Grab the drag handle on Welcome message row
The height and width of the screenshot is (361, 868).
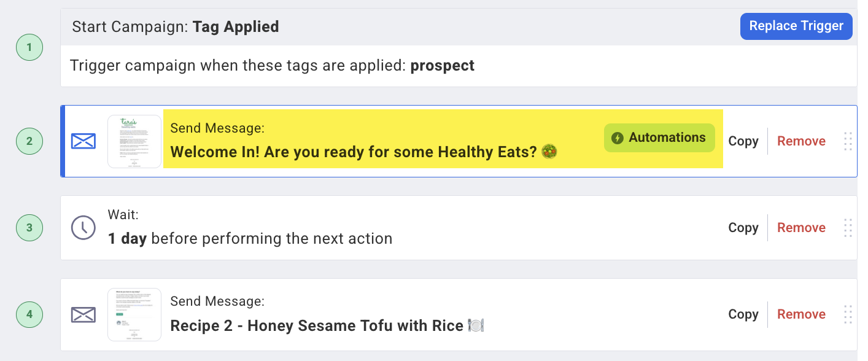tap(848, 141)
